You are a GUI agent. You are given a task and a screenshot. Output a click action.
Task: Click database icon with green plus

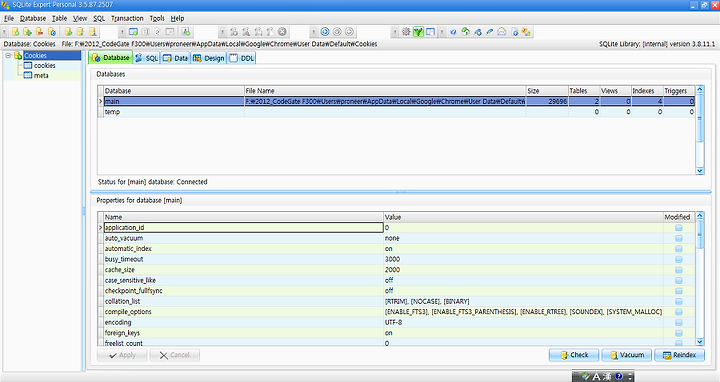click(x=28, y=32)
